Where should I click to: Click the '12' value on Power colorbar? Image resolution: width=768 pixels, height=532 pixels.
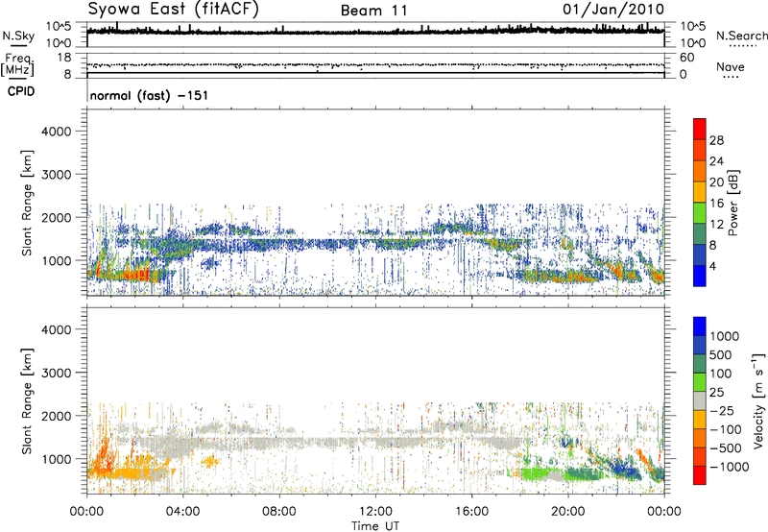click(x=716, y=225)
